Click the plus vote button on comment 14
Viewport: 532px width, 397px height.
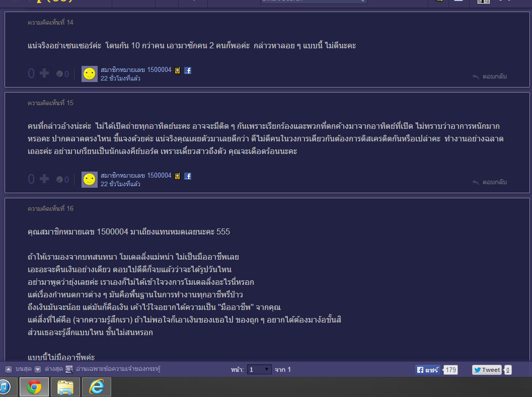point(44,73)
